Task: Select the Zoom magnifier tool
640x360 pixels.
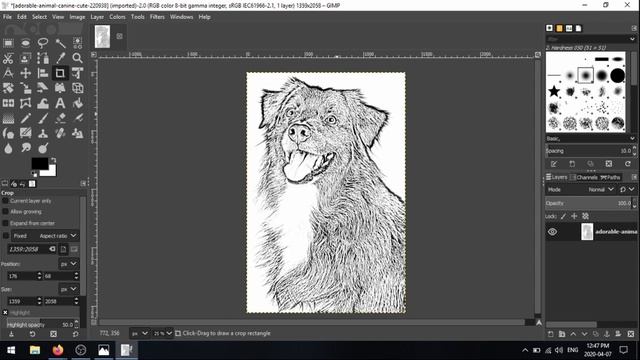Action: coord(78,58)
